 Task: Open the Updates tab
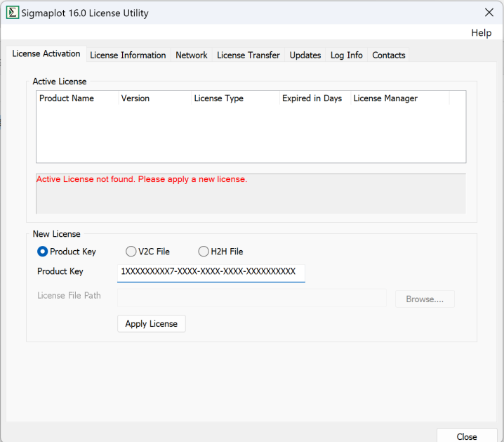pyautogui.click(x=305, y=56)
